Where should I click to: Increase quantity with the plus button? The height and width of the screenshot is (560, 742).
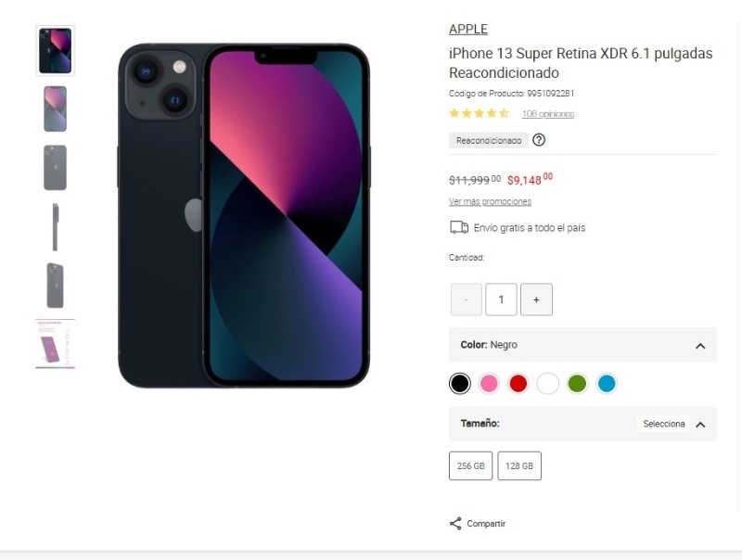536,299
